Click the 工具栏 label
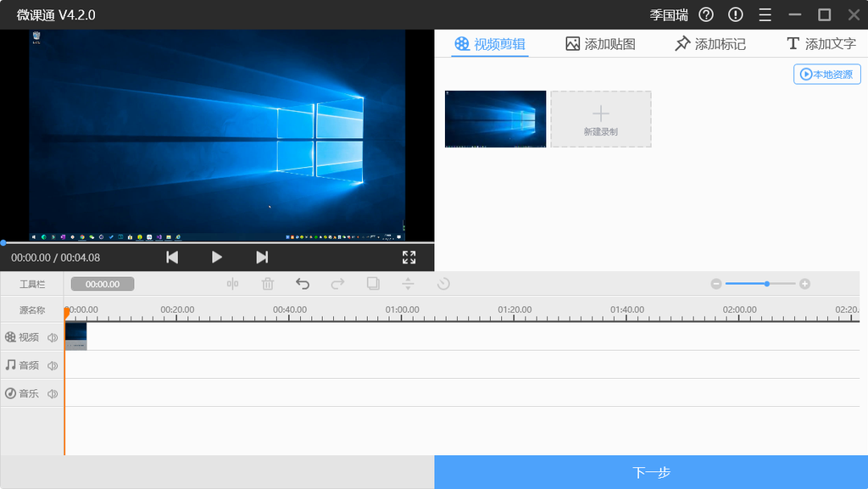868x489 pixels. point(32,284)
